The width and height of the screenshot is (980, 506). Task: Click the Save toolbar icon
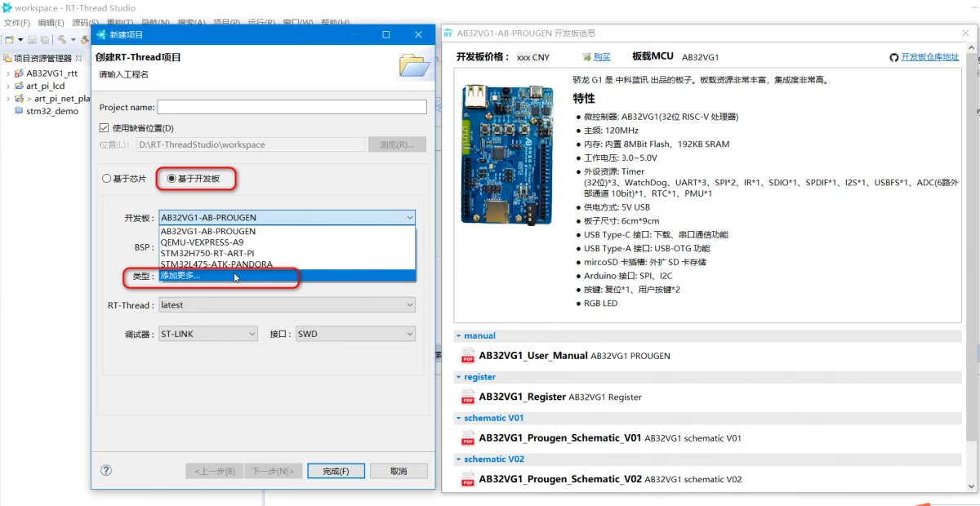(32, 39)
